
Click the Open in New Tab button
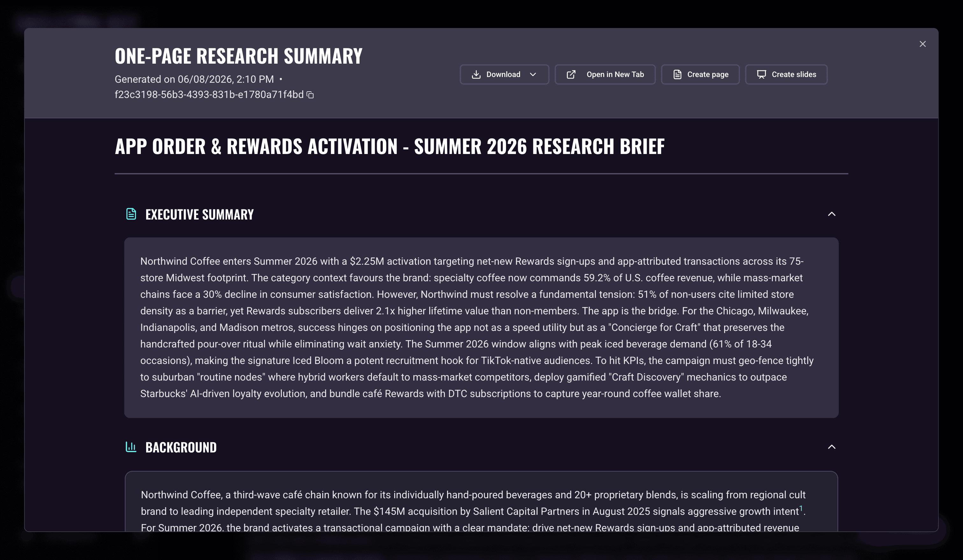[605, 74]
